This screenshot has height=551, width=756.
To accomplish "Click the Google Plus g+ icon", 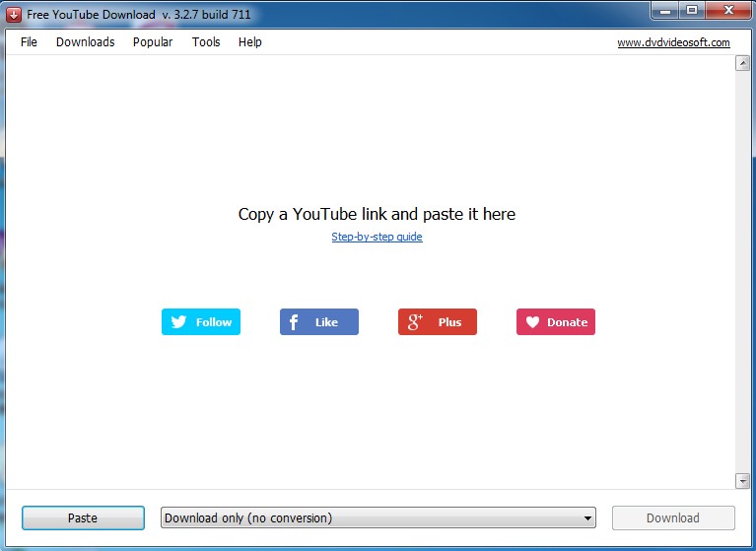I will 415,322.
